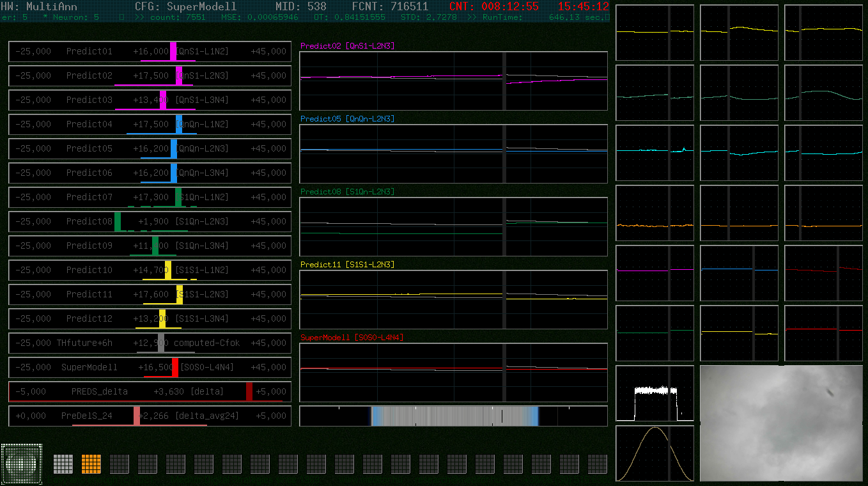Open the middle green mini chart thumbnail in the second row

pos(739,93)
